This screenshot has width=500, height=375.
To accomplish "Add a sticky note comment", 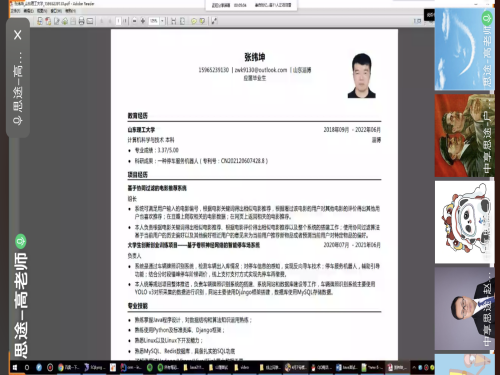I will click(x=194, y=21).
